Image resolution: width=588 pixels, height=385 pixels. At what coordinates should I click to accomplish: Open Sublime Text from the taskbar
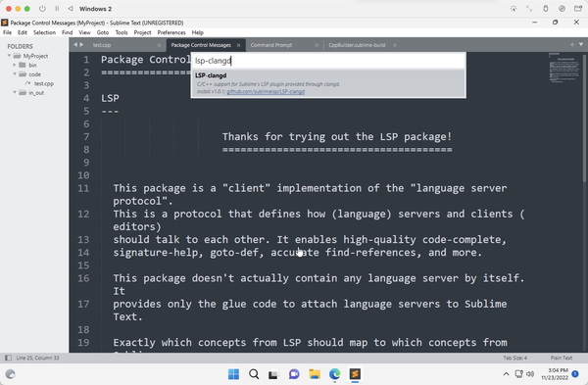pyautogui.click(x=355, y=374)
